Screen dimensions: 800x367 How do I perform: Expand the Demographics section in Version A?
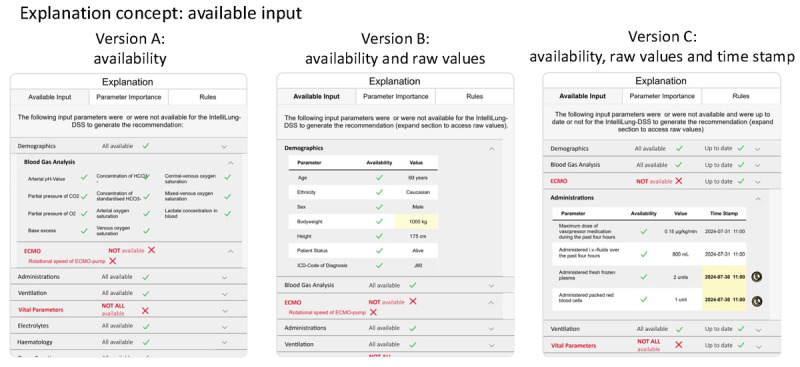click(x=224, y=146)
